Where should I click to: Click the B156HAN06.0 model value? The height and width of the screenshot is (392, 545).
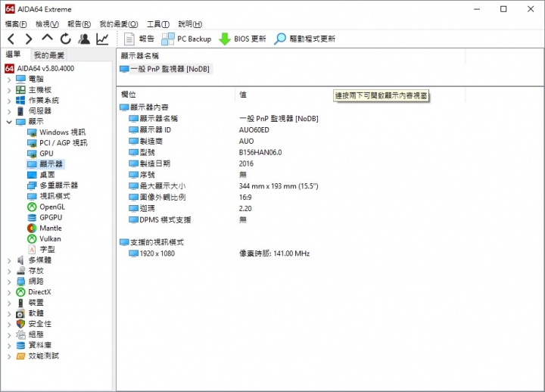click(x=260, y=153)
